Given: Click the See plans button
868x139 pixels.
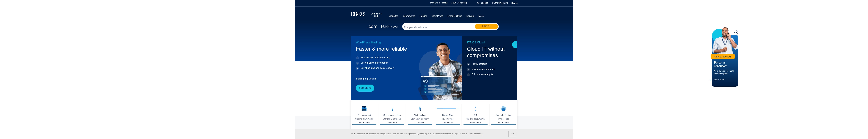Looking at the screenshot, I should click(x=365, y=88).
